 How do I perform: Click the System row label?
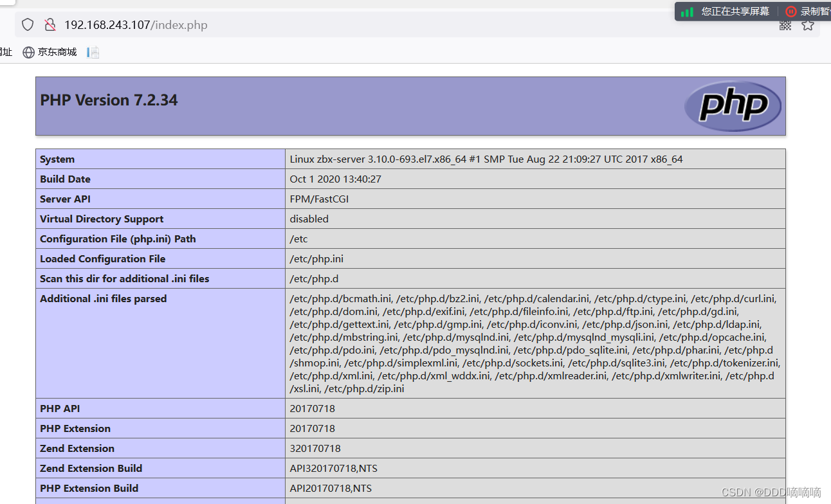coord(57,159)
